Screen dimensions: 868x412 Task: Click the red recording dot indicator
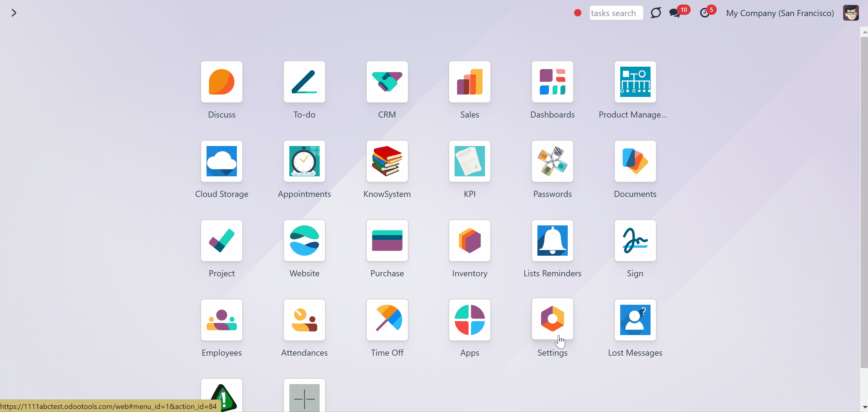[x=577, y=13]
